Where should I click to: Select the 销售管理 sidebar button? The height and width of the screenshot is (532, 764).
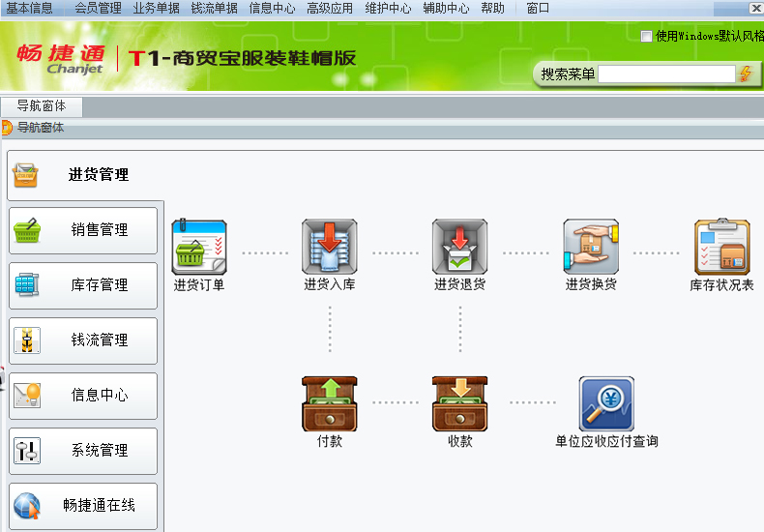click(83, 230)
